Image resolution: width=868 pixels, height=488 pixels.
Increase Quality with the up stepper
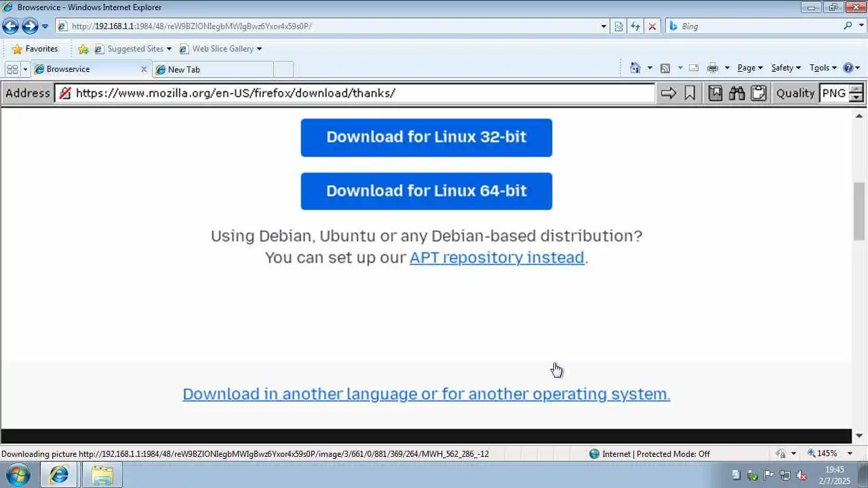pyautogui.click(x=856, y=89)
